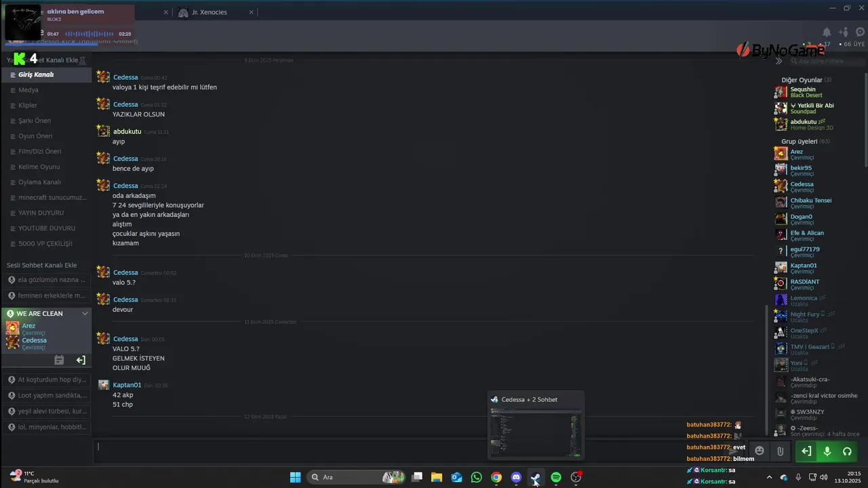Open the notification bell in chat header
868x488 pixels.
[x=827, y=32]
